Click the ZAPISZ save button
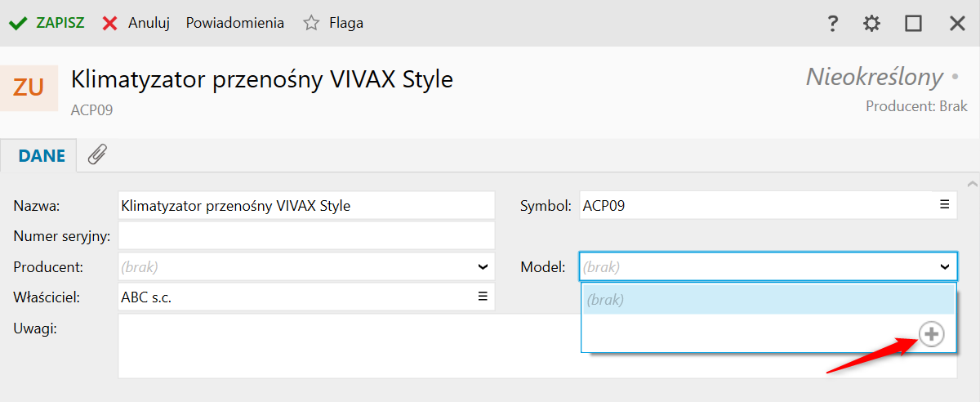980x402 pixels. tap(47, 24)
